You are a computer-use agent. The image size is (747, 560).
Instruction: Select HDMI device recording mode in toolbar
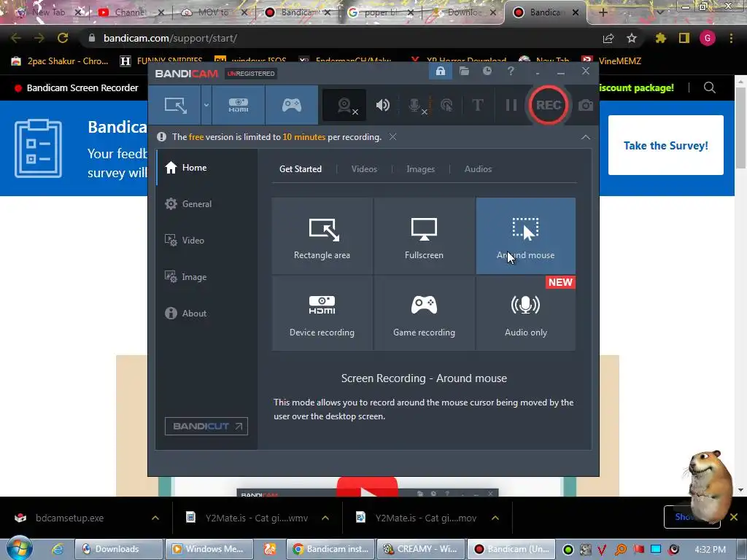pos(239,105)
